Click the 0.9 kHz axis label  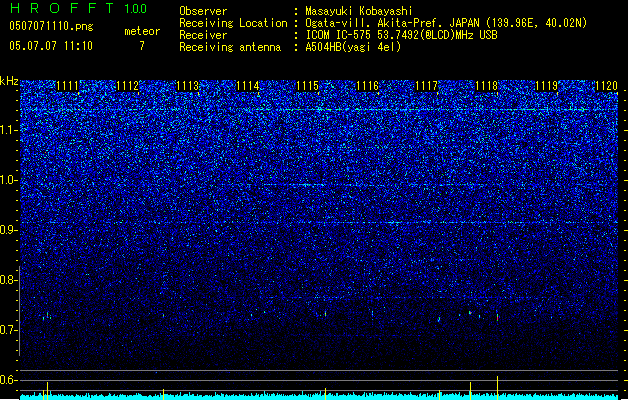pos(9,230)
